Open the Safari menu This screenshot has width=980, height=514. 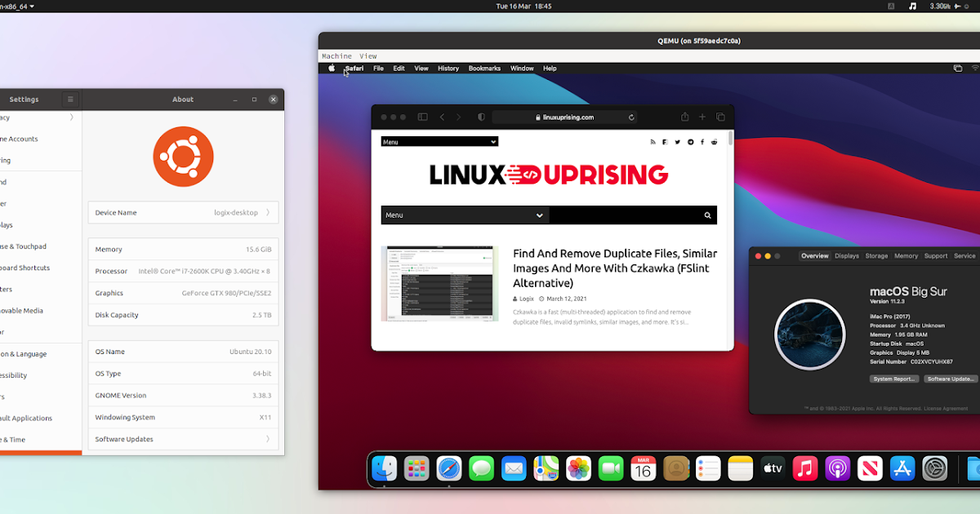[354, 69]
